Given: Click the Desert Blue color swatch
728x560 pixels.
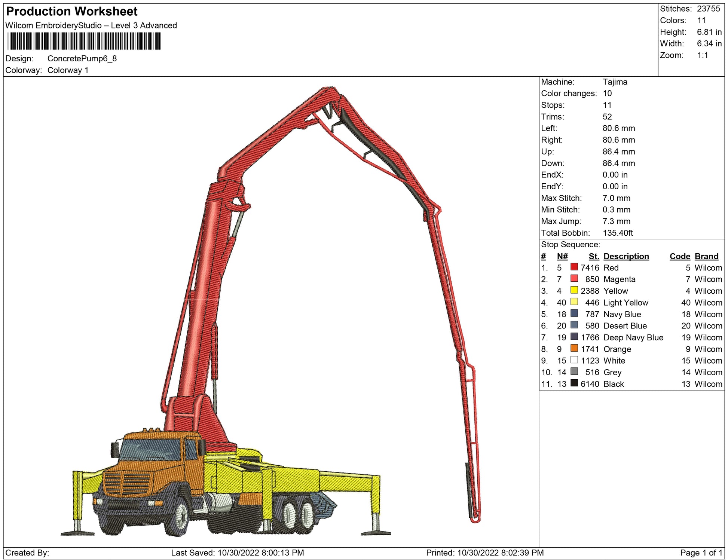Looking at the screenshot, I should (x=574, y=325).
